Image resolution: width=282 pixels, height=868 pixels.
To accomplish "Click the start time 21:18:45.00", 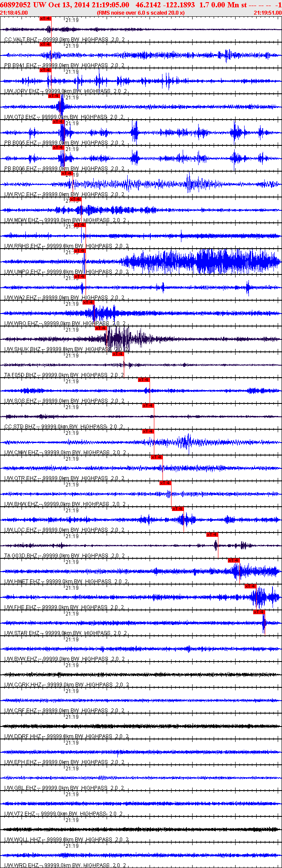I will click(14, 12).
